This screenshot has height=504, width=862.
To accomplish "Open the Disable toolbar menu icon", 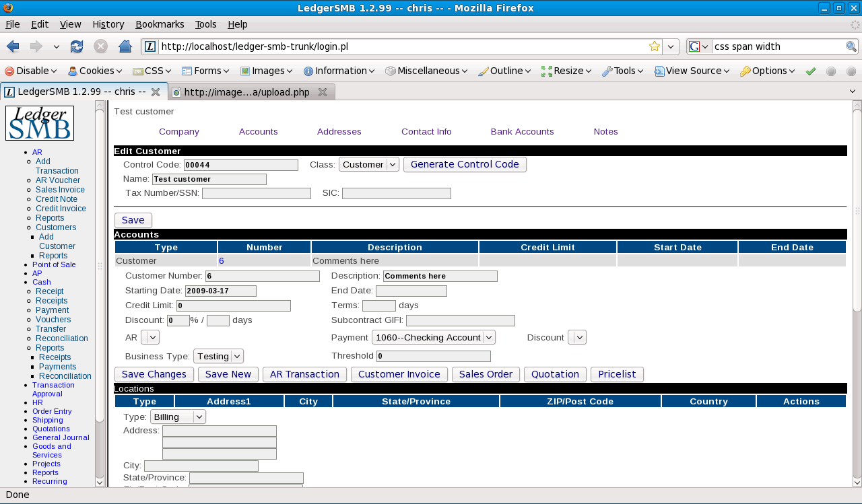I will pyautogui.click(x=9, y=71).
